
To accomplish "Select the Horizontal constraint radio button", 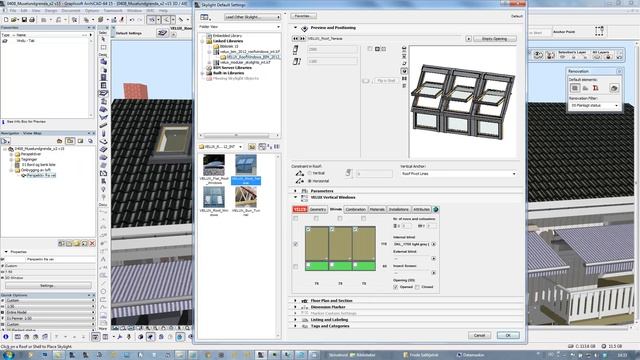I will 310,181.
